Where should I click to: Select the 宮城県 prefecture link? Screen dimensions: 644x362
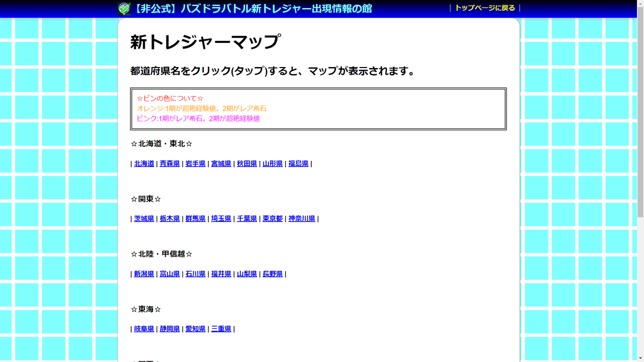[x=221, y=164]
